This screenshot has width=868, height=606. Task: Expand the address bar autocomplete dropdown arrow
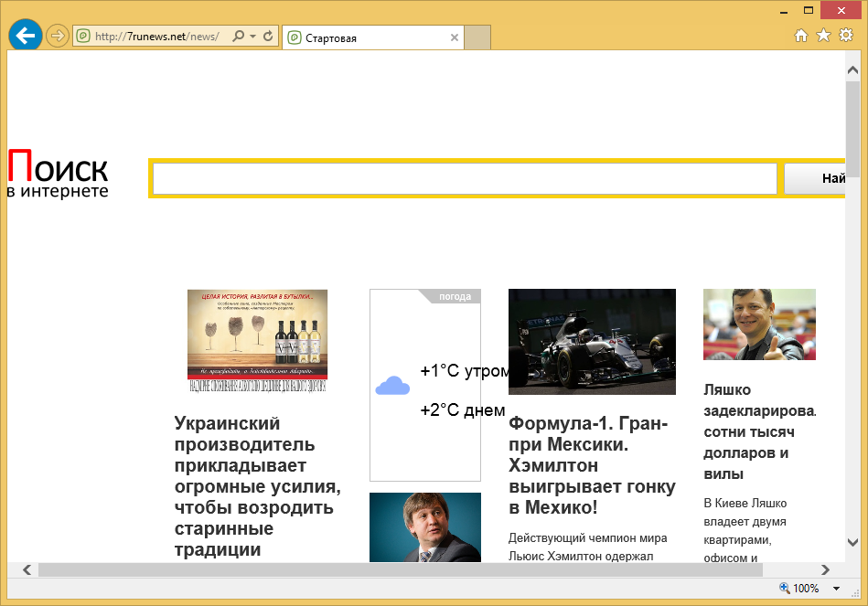pyautogui.click(x=252, y=37)
